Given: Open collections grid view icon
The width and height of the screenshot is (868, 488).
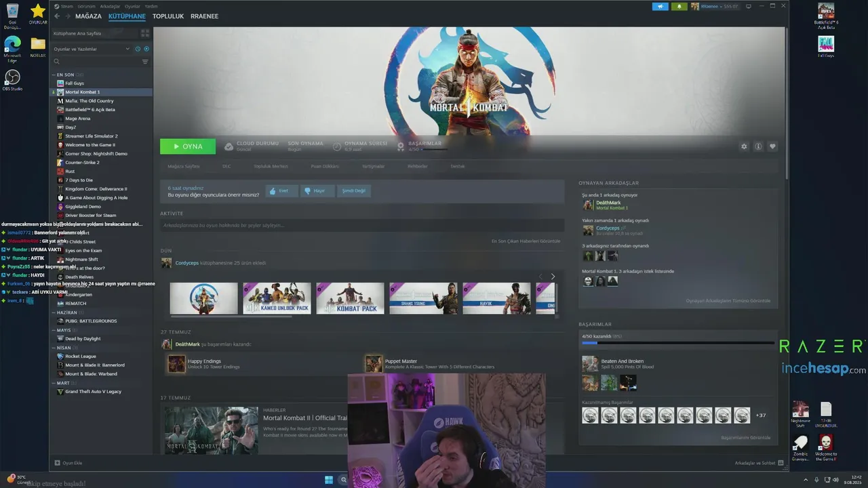Looking at the screenshot, I should coord(145,33).
